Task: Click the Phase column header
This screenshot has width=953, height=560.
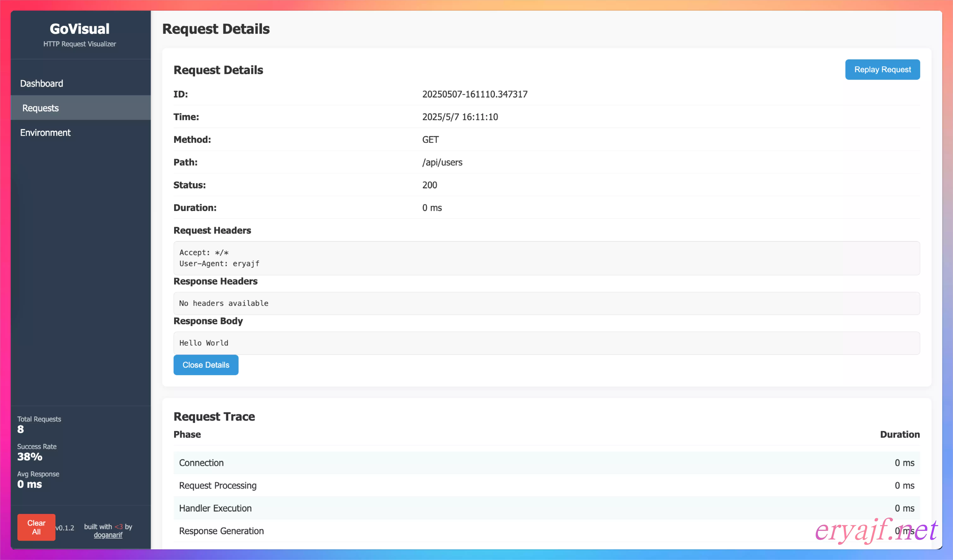Action: 187,434
